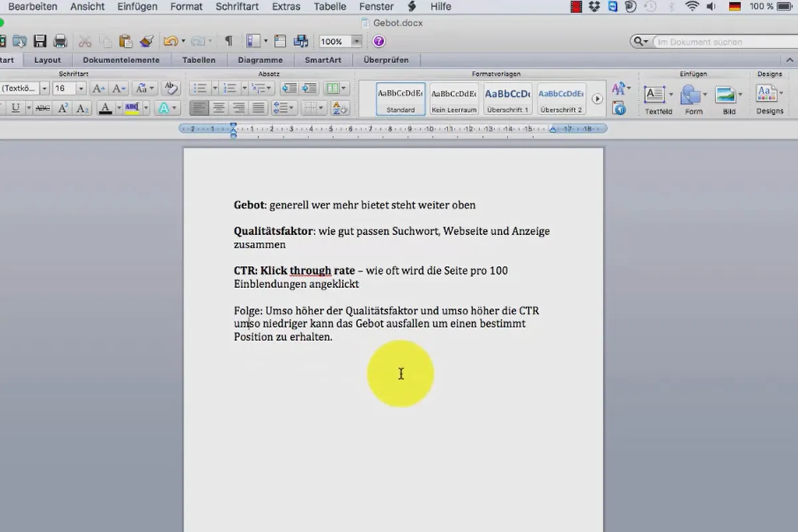Increase paragraph indent

coord(309,88)
